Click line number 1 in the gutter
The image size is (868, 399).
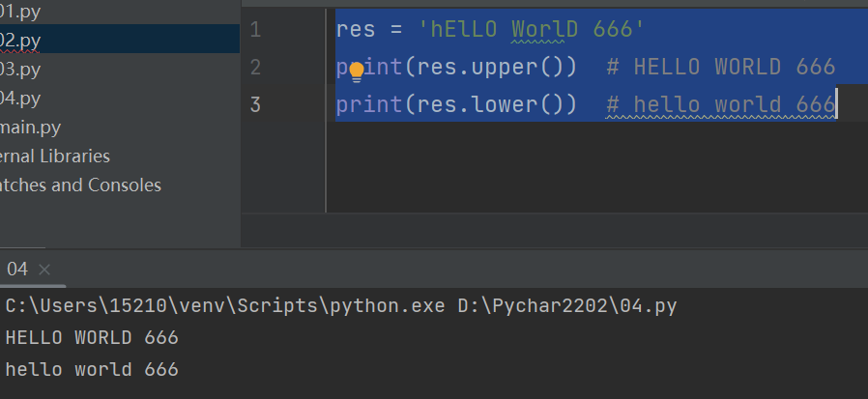255,30
